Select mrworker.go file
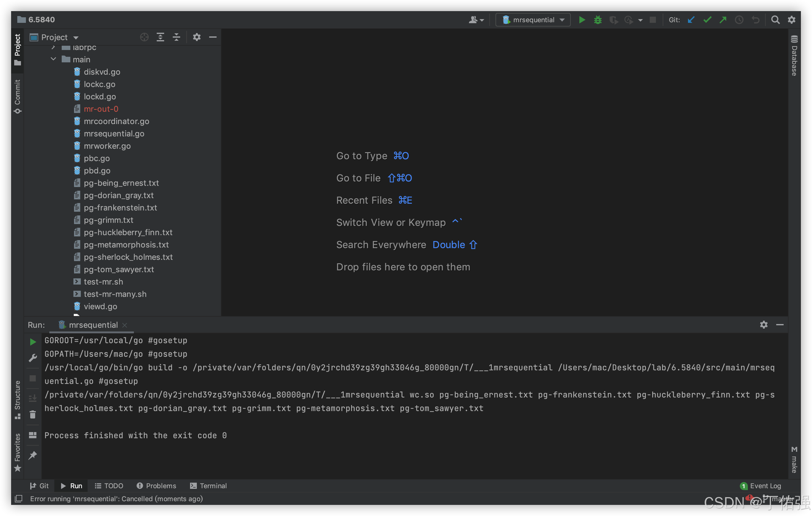Screen dimensions: 812x516 point(107,146)
